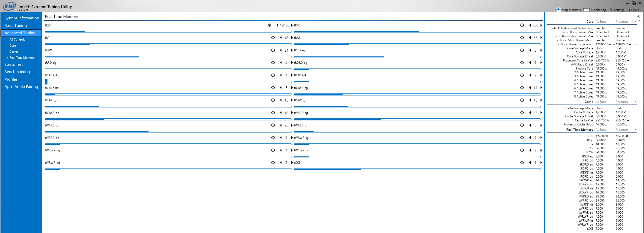
Task: Click the Help question icon
Action: pos(630,10)
